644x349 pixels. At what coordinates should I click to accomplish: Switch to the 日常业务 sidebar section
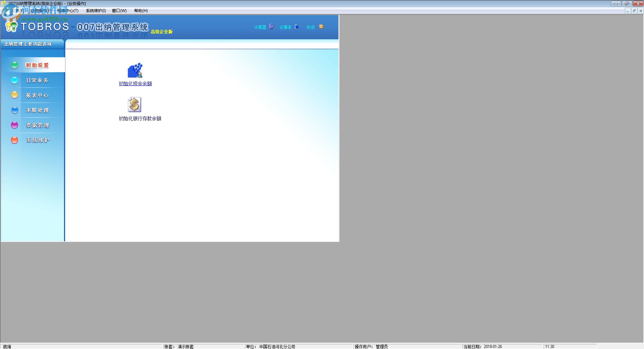coord(37,81)
